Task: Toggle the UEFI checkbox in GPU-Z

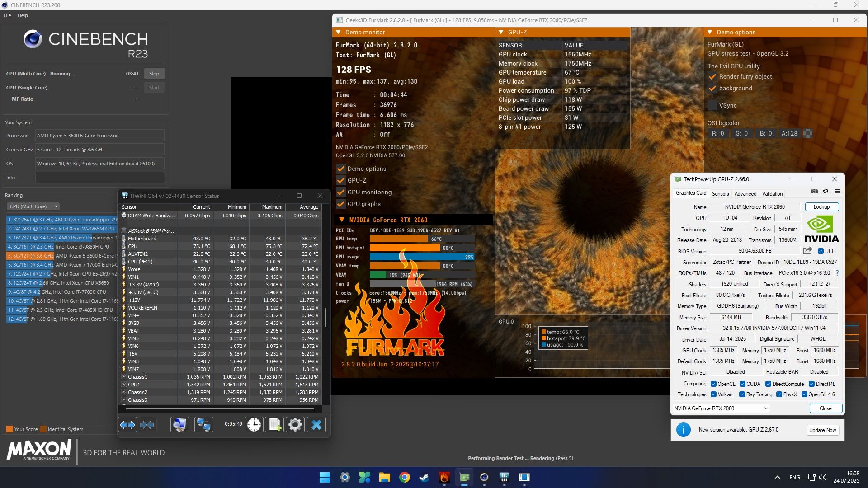Action: click(821, 251)
